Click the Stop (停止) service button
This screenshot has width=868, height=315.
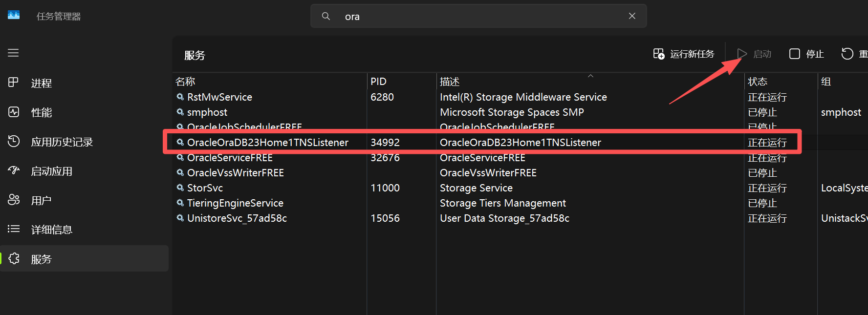point(806,54)
